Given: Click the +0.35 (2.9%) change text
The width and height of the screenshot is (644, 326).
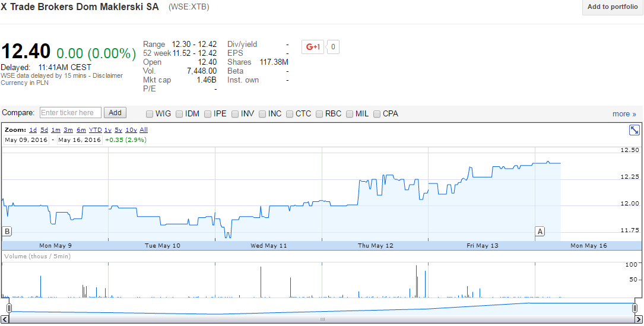Looking at the screenshot, I should (x=126, y=140).
